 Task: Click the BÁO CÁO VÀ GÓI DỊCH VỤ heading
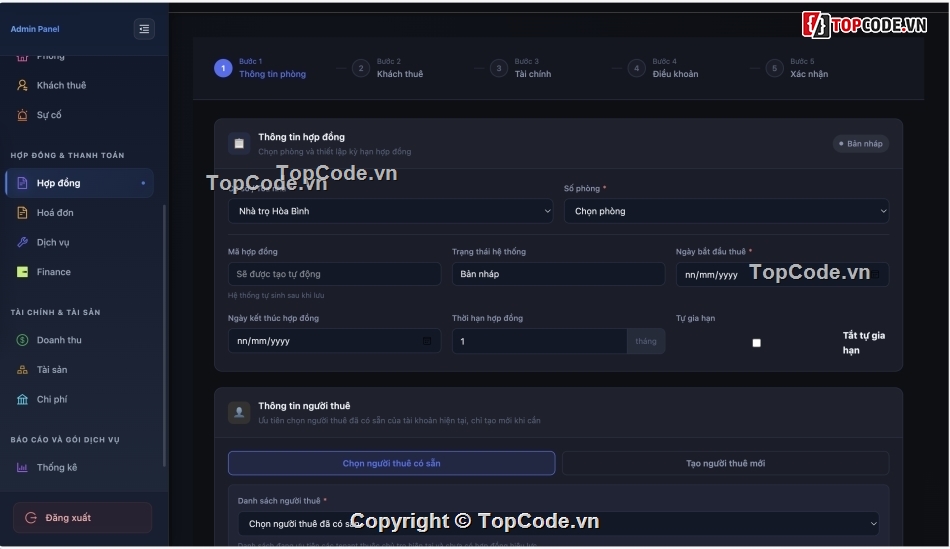(x=65, y=440)
